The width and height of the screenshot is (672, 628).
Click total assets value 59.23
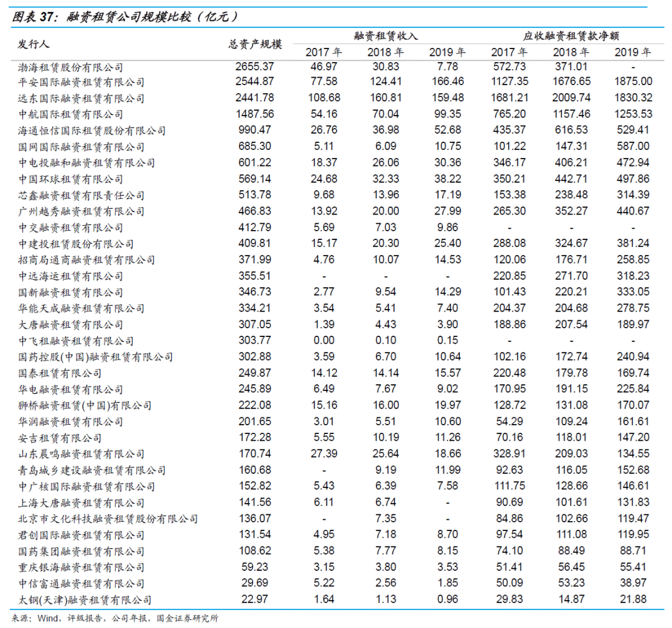click(254, 566)
